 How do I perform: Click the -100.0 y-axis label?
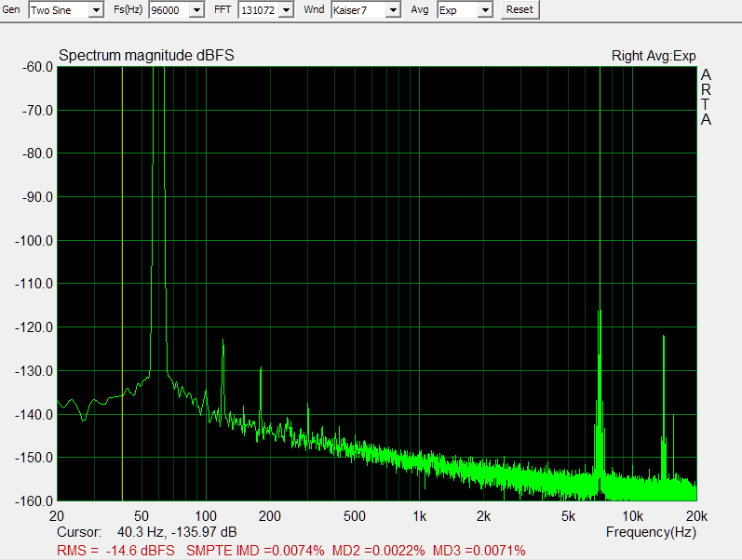pyautogui.click(x=34, y=240)
